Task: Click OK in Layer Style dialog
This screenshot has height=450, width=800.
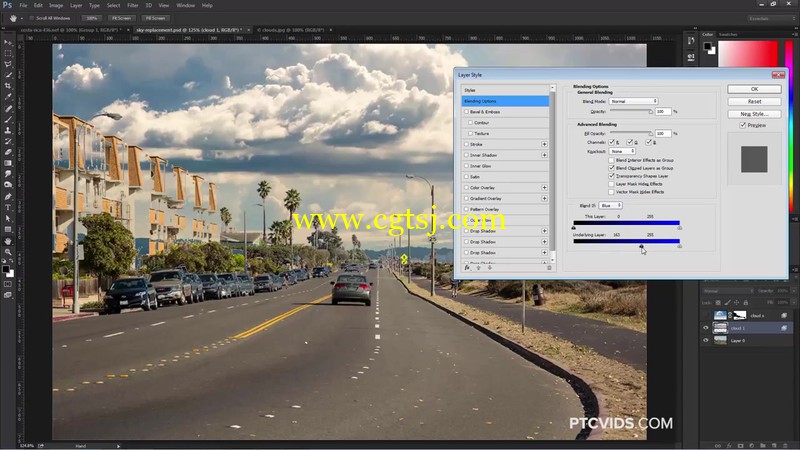Action: click(x=754, y=89)
